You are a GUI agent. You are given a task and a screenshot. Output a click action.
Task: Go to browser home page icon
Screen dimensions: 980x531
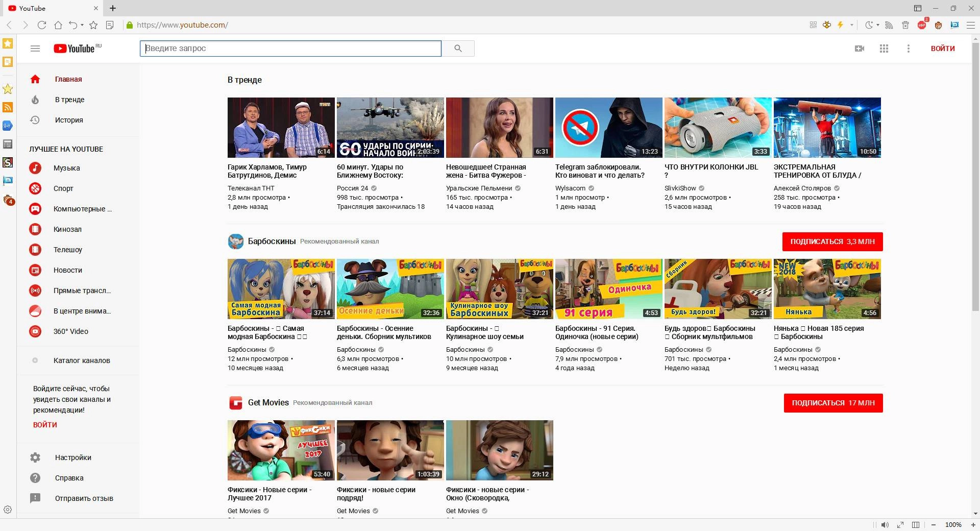(x=58, y=25)
